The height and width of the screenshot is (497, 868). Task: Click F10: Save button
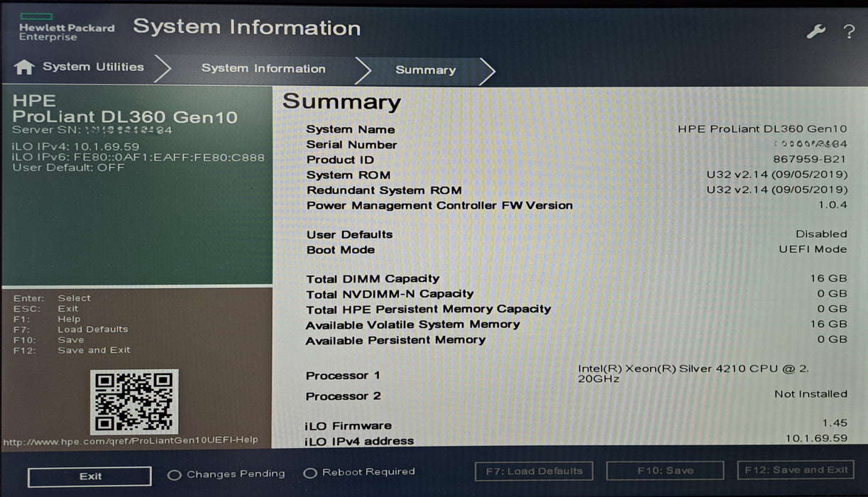click(665, 471)
